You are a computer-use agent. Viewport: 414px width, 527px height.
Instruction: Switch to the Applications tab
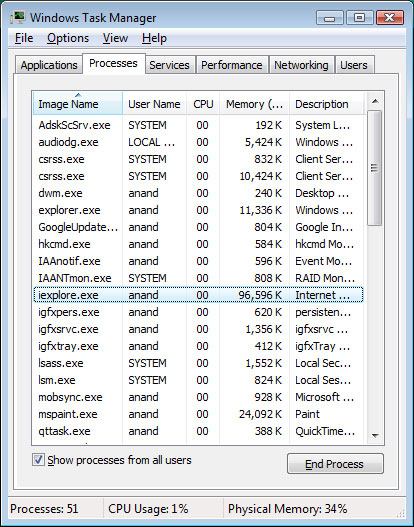49,65
